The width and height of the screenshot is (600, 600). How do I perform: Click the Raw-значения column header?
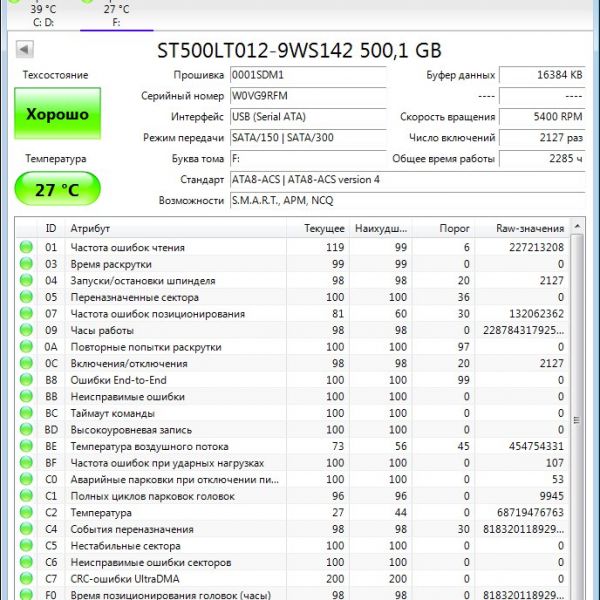coord(522,228)
